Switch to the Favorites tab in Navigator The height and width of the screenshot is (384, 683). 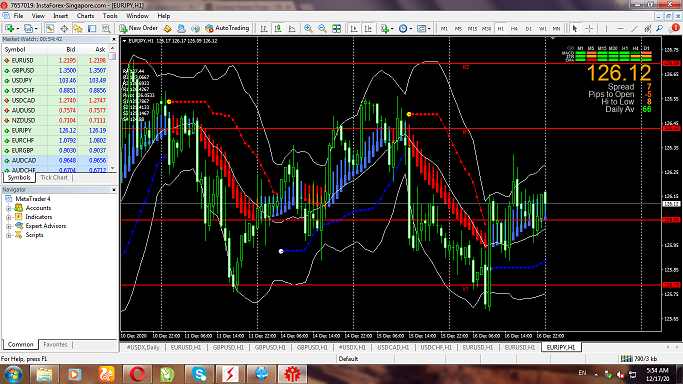click(x=55, y=344)
